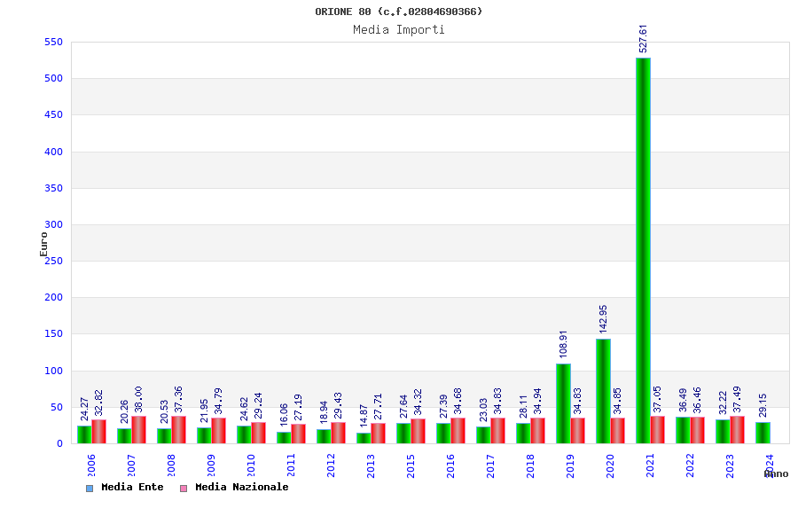Click the 108.91 value label
Viewport: 798px width, 532px height.
click(x=563, y=344)
